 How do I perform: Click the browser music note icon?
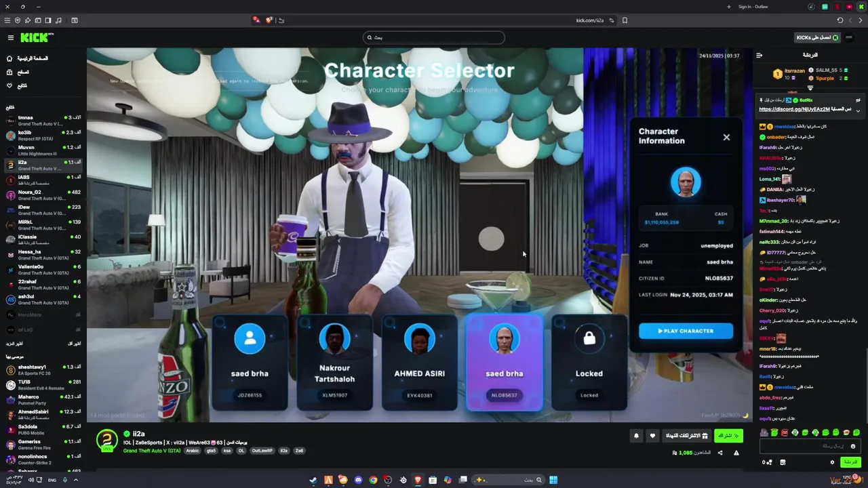pos(58,20)
